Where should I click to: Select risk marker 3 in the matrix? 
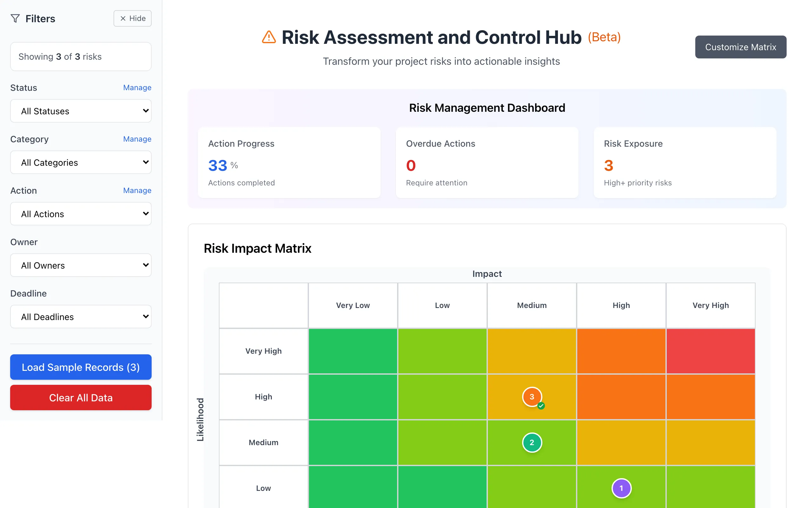point(532,397)
